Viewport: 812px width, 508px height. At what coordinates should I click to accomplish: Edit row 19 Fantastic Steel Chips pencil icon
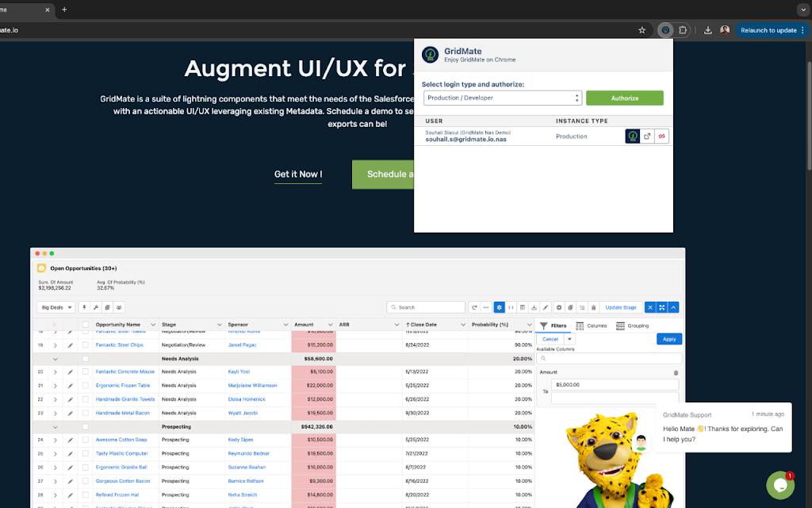coord(70,345)
